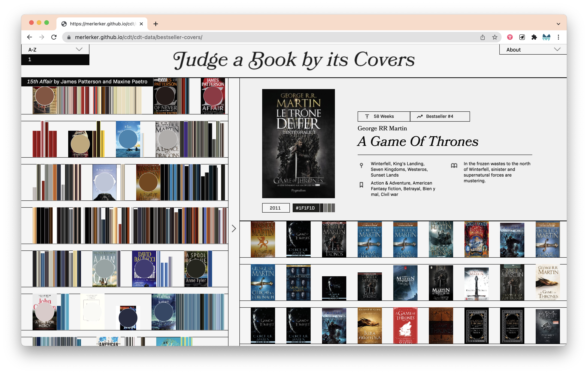Click the 2011 year label

click(276, 208)
